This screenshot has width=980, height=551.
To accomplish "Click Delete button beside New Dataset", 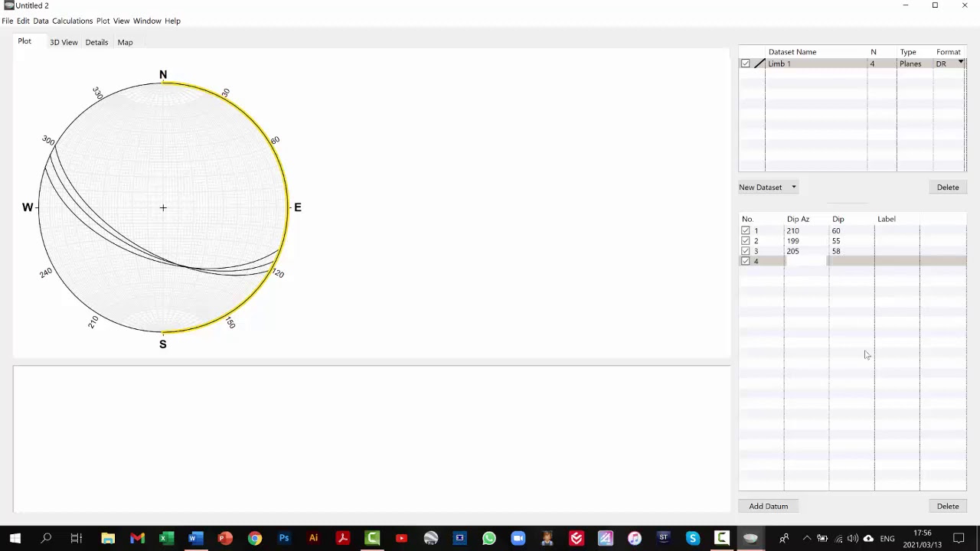I will 948,187.
